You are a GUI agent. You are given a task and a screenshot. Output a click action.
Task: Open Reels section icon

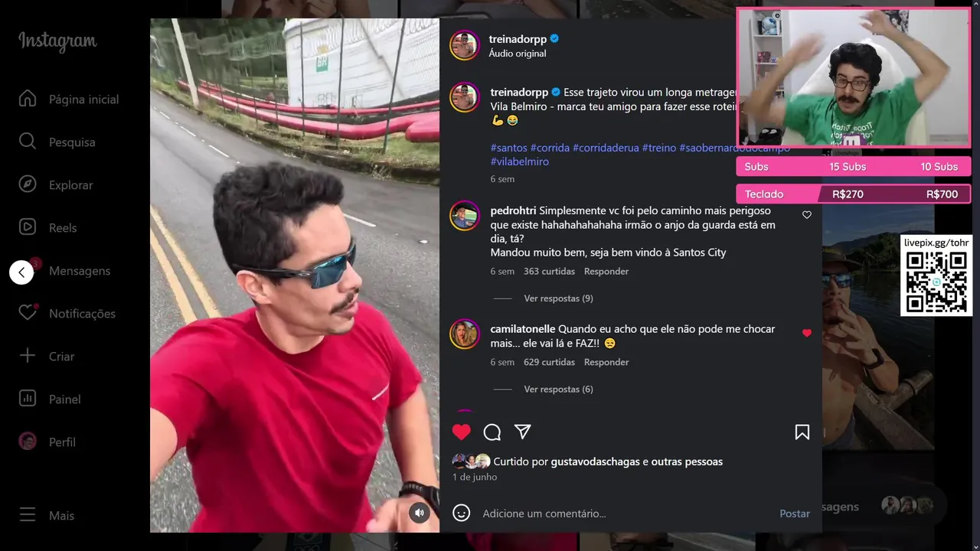click(28, 227)
